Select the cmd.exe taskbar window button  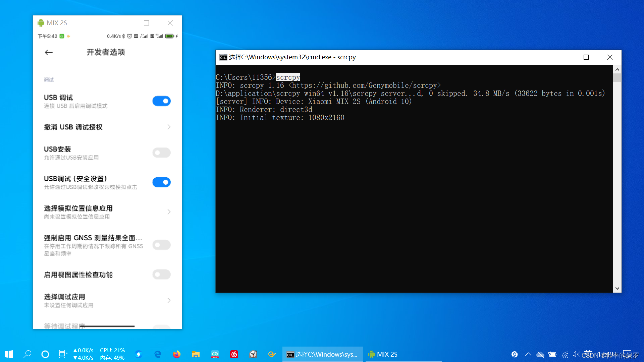322,354
